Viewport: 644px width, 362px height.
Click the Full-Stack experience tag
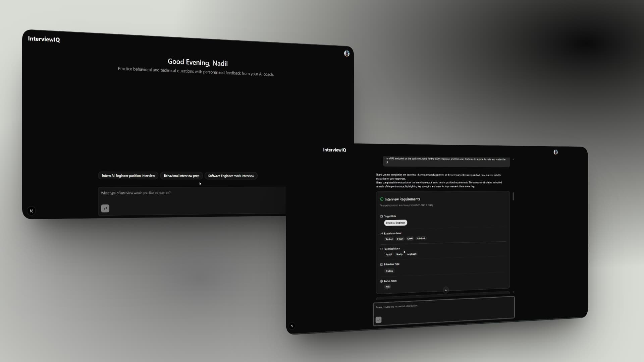coord(421,238)
